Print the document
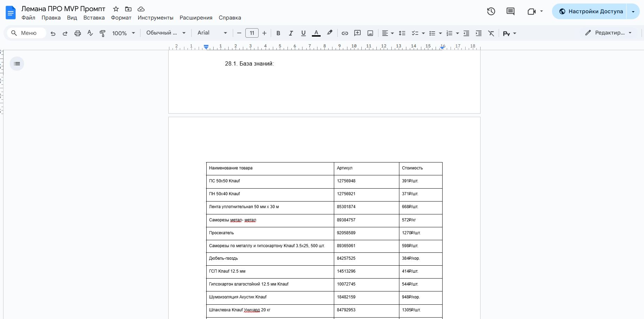The image size is (644, 319). click(77, 33)
